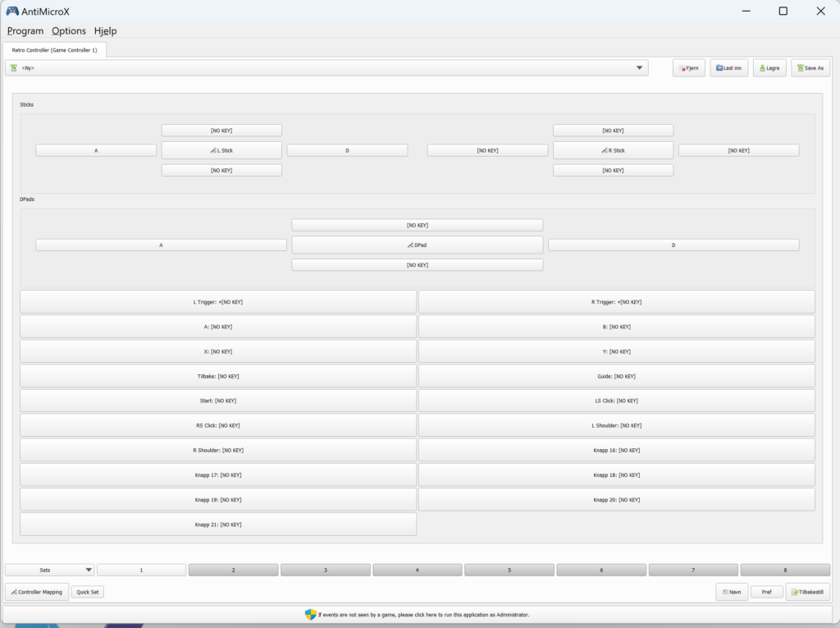Click the L Stick left button labeled A
This screenshot has width=840, height=628.
(x=96, y=151)
